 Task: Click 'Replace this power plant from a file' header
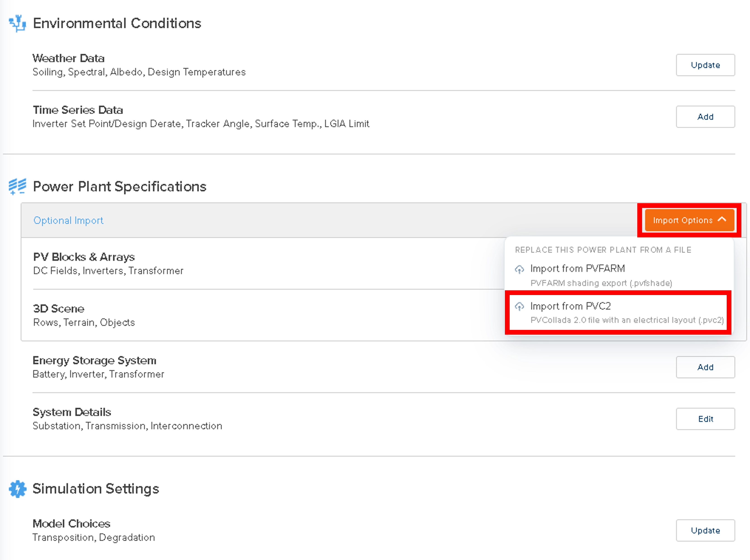click(x=603, y=250)
